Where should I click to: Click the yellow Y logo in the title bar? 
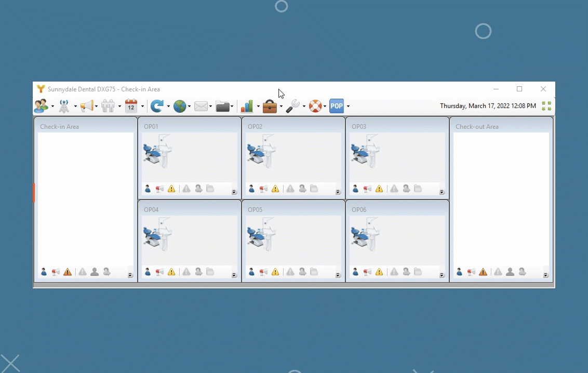pos(41,89)
